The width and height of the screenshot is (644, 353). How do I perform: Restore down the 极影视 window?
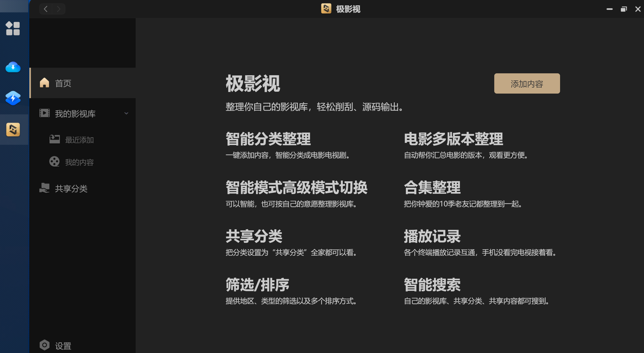(623, 9)
